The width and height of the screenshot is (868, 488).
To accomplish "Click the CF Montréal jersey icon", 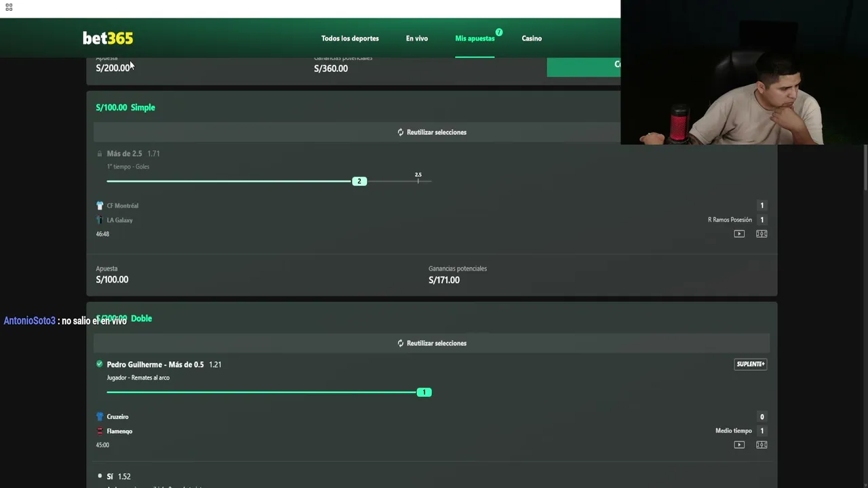I will click(100, 205).
